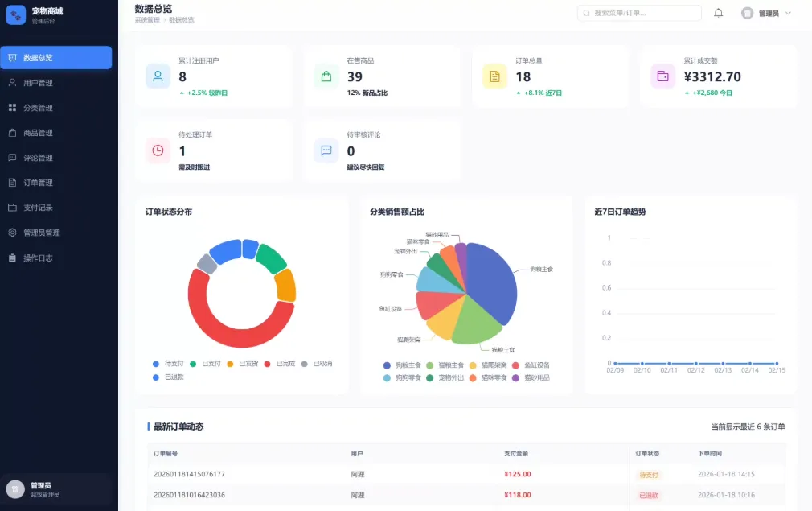Toggle 已取消 legend in order status chart
The width and height of the screenshot is (812, 511).
point(317,363)
